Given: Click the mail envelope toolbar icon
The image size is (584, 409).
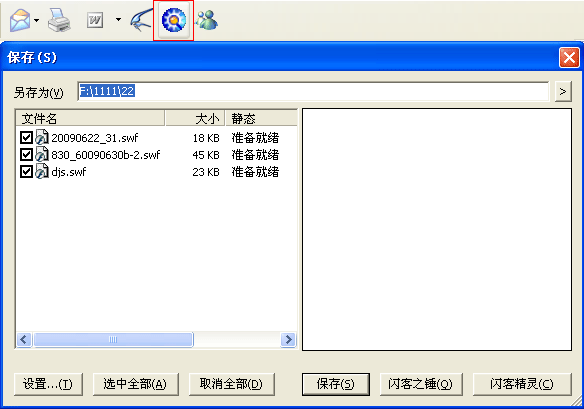Looking at the screenshot, I should pyautogui.click(x=20, y=20).
